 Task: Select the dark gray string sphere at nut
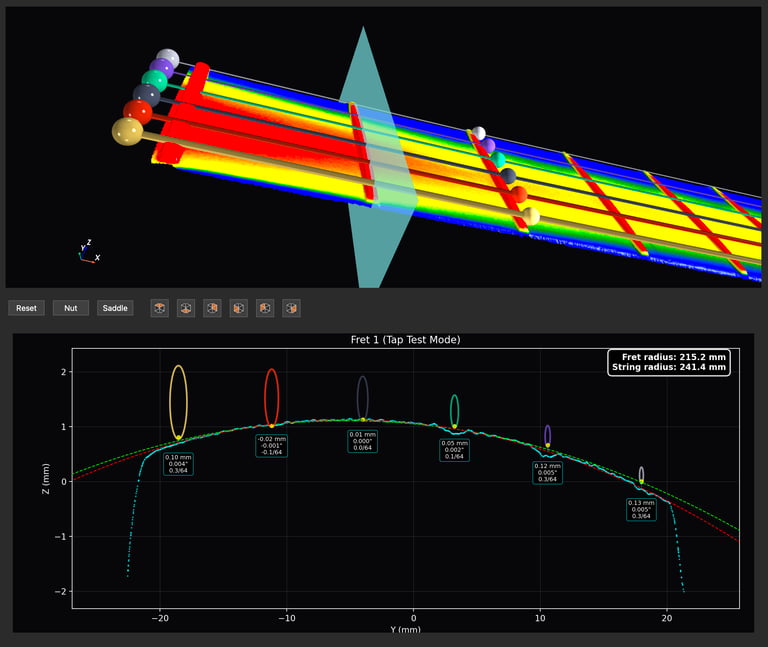(146, 95)
